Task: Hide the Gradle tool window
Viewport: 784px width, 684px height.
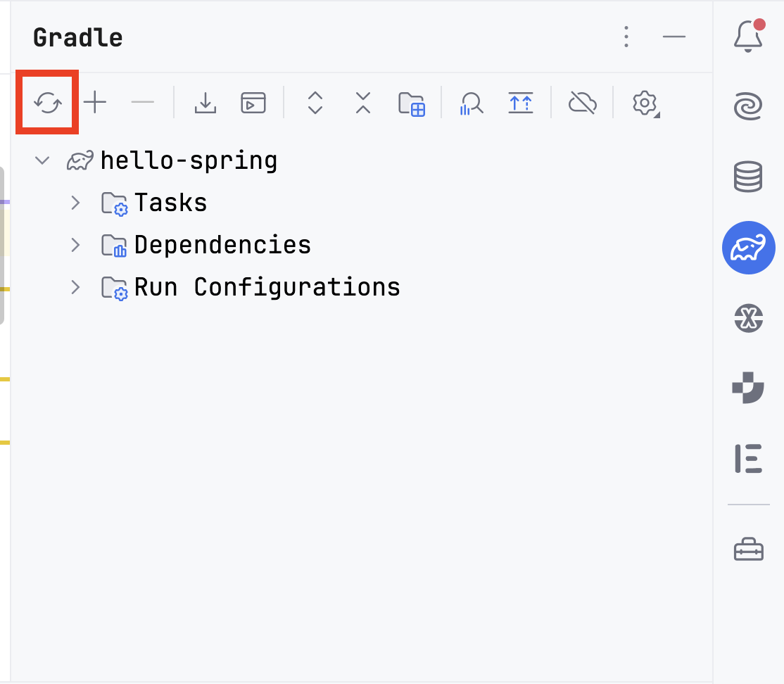Action: 674,37
